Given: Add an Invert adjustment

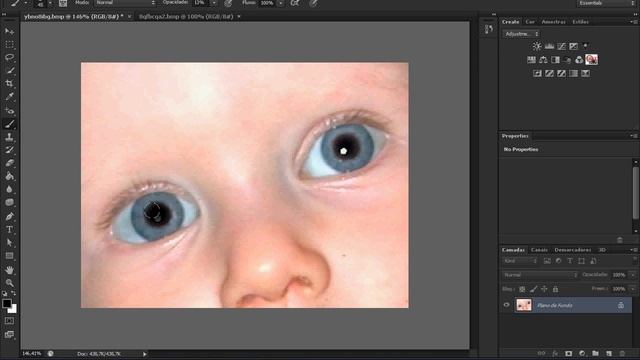Looking at the screenshot, I should (x=538, y=73).
